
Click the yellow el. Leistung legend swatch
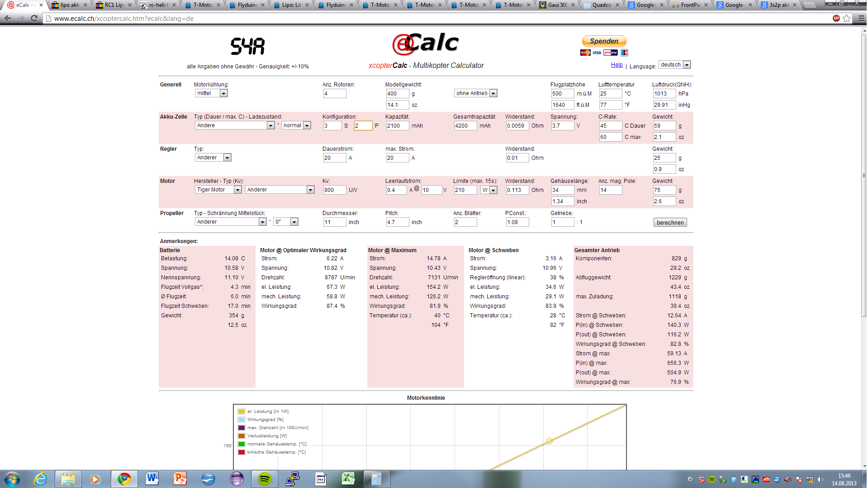pos(242,411)
